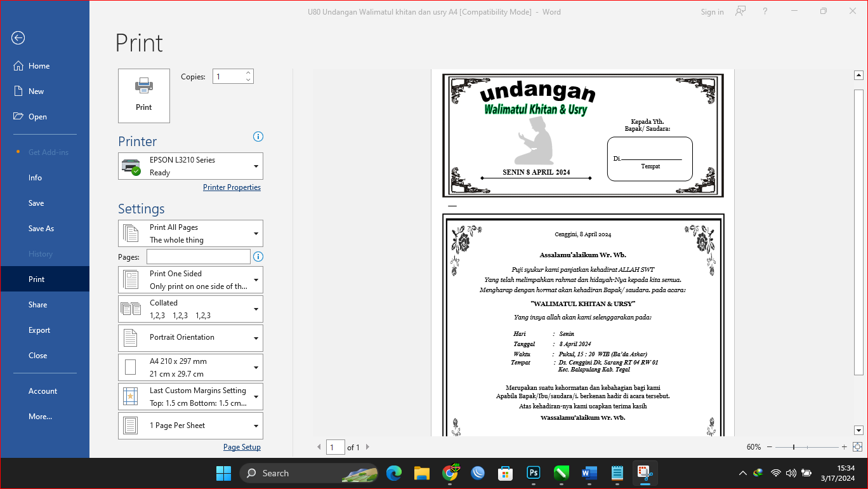Show hidden system tray icons chevron
This screenshot has height=489, width=868.
point(742,473)
